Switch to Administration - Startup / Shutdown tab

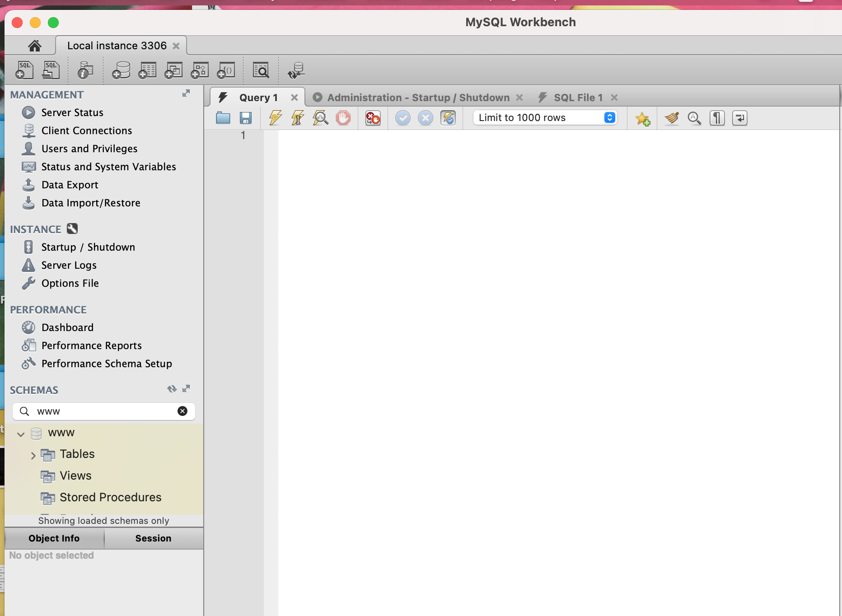(x=418, y=98)
